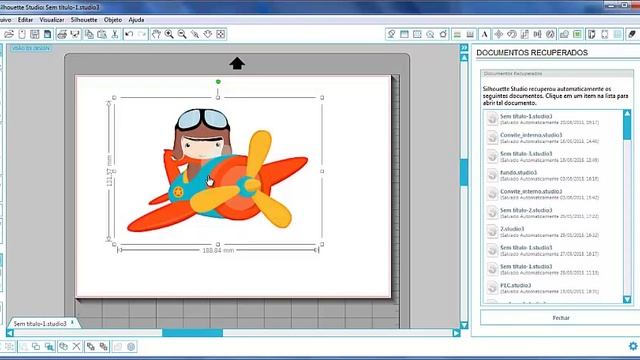The width and height of the screenshot is (640, 360).
Task: Click the Open file folder icon
Action: point(9,34)
